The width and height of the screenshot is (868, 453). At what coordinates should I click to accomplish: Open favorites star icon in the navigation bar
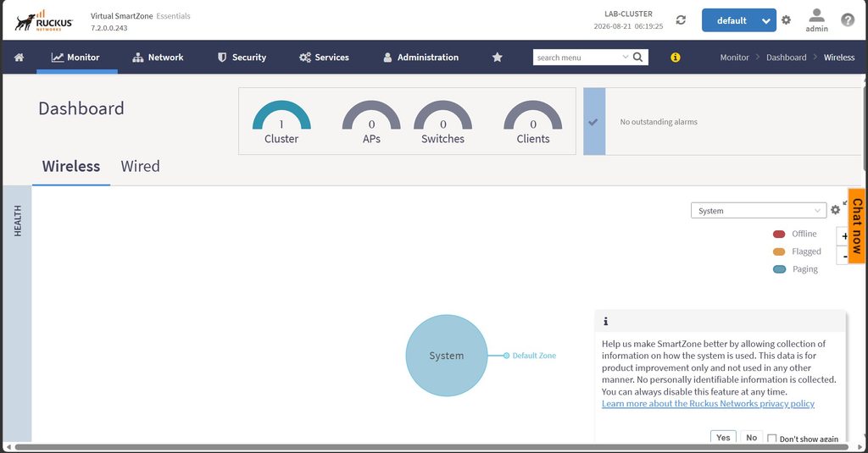point(497,57)
